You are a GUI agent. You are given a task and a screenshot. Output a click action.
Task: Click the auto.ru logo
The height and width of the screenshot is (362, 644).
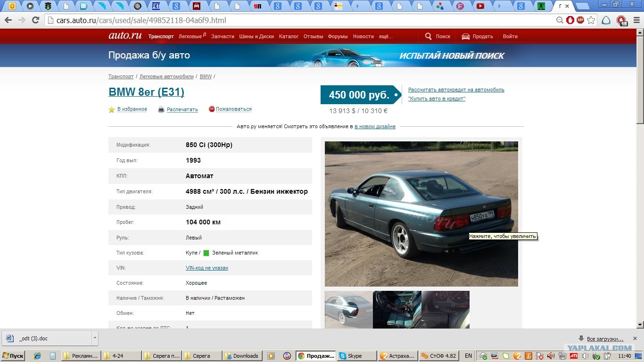[125, 36]
